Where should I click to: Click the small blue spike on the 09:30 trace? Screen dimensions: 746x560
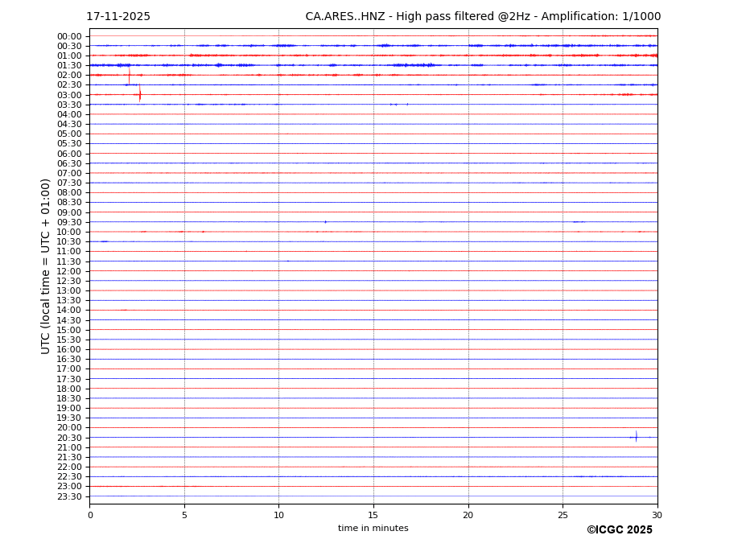[x=325, y=222]
